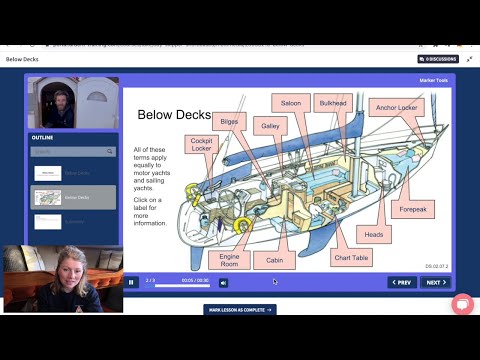Click the Cabin label
This screenshot has width=480, height=360.
[274, 260]
